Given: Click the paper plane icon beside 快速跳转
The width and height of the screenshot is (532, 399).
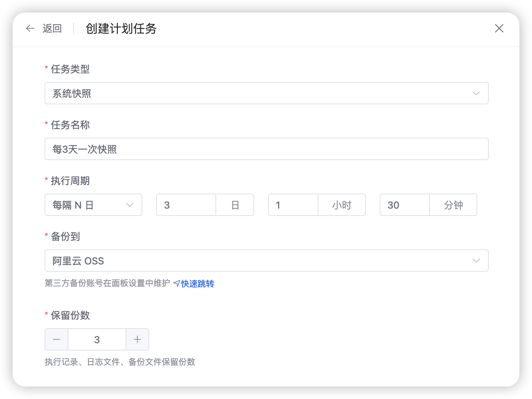Looking at the screenshot, I should coord(177,284).
